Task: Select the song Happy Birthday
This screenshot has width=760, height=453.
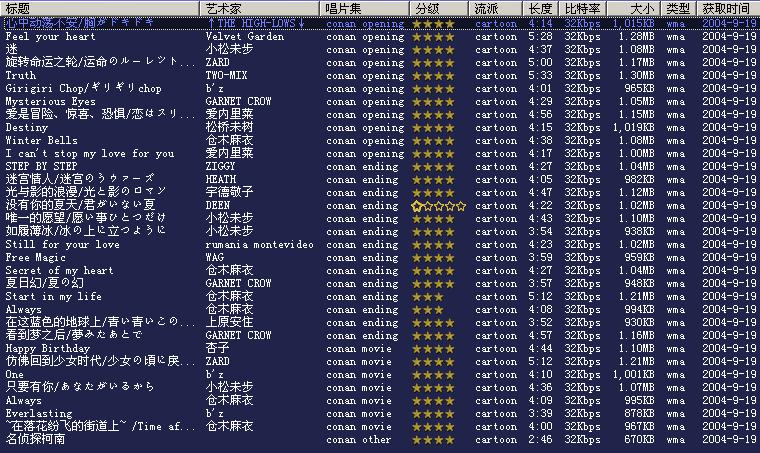Action: coord(48,349)
